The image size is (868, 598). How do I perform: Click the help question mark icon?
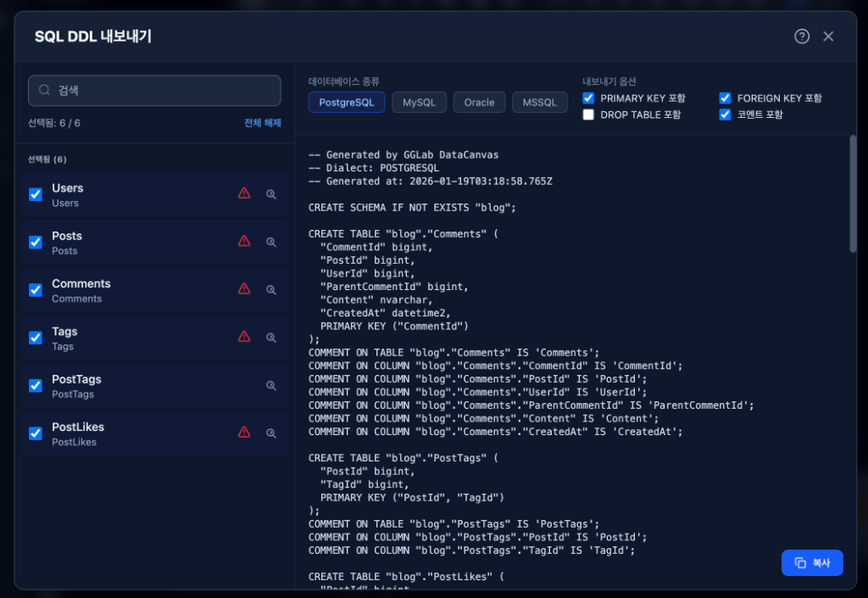(802, 36)
